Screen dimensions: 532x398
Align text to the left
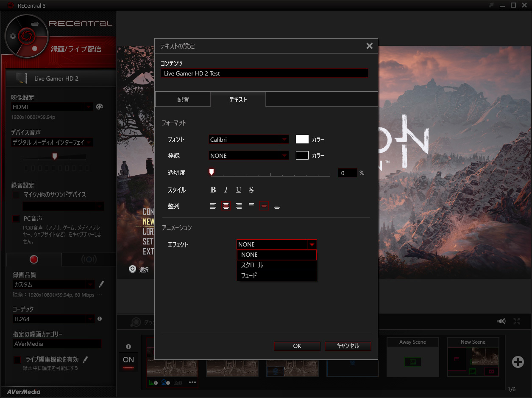point(213,206)
